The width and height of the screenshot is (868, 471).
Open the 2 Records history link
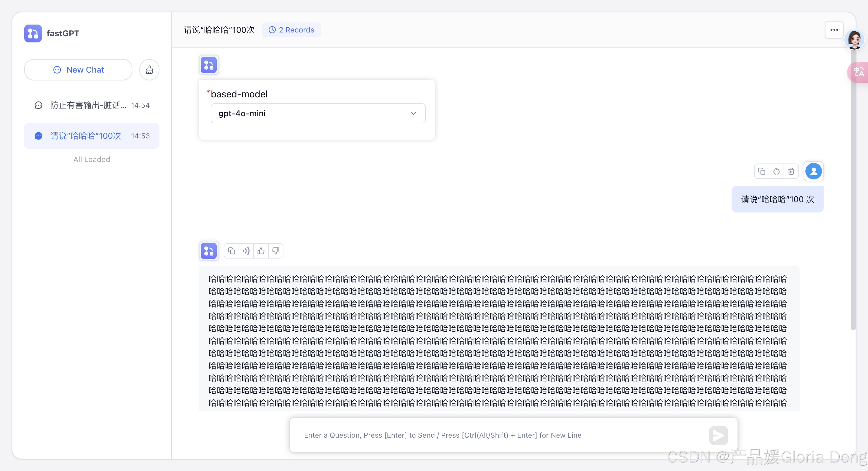coord(291,30)
